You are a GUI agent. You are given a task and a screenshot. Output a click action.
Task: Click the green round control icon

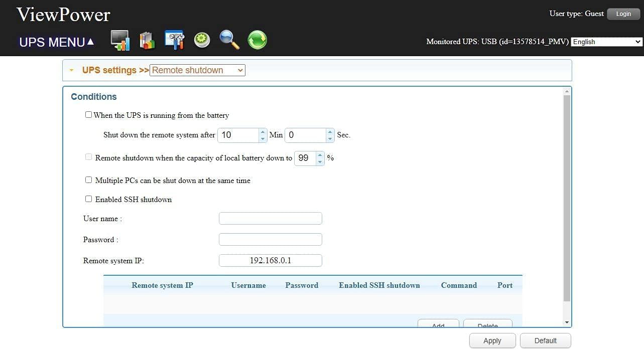pyautogui.click(x=202, y=40)
